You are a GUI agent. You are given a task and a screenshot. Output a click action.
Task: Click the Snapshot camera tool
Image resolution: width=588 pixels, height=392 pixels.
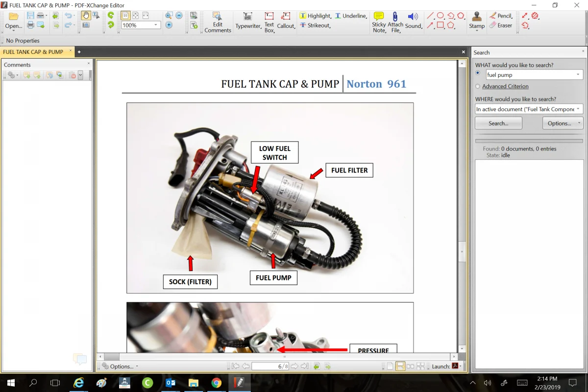(x=86, y=25)
